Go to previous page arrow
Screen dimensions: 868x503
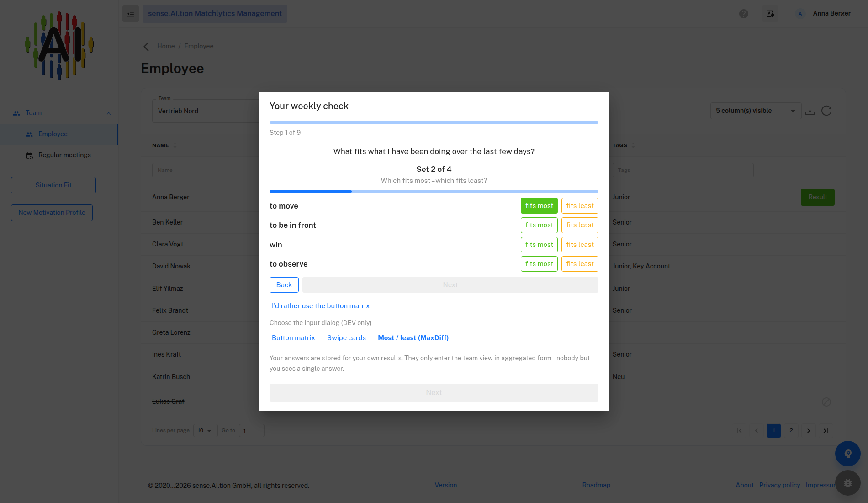(757, 431)
